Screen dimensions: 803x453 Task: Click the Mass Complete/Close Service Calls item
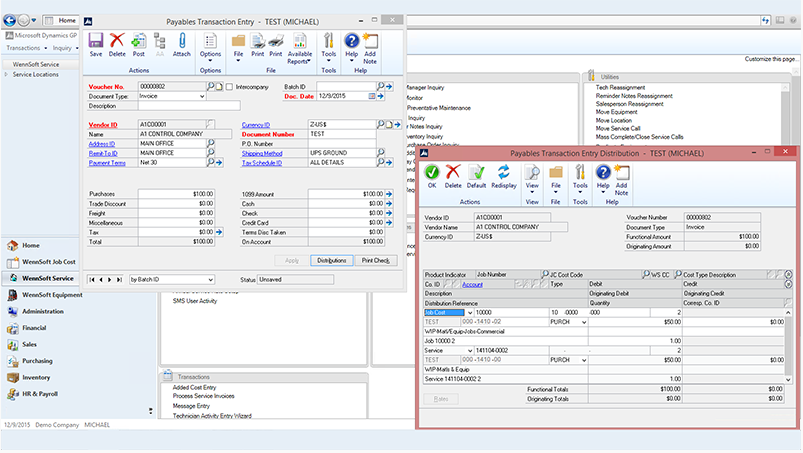(x=639, y=137)
